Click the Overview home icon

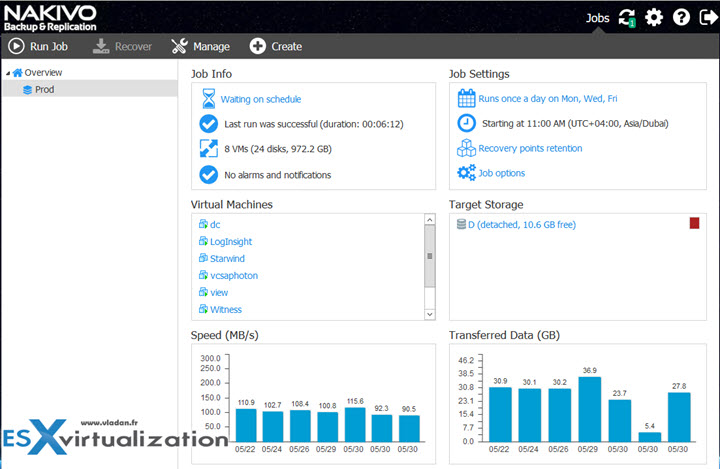tap(18, 73)
